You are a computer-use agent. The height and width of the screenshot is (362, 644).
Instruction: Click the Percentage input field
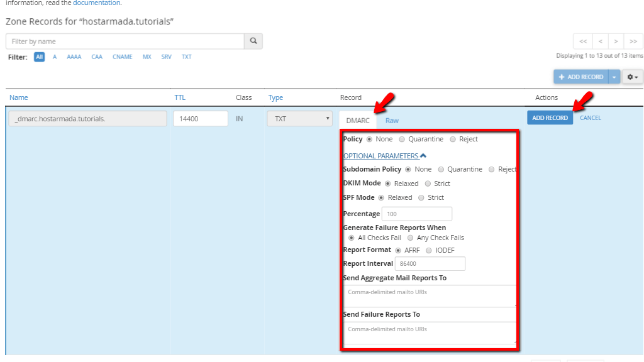point(417,214)
